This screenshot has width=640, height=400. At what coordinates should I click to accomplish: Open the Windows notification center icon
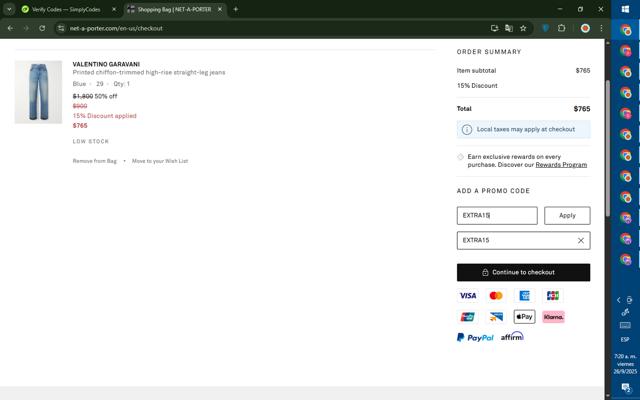point(625,387)
